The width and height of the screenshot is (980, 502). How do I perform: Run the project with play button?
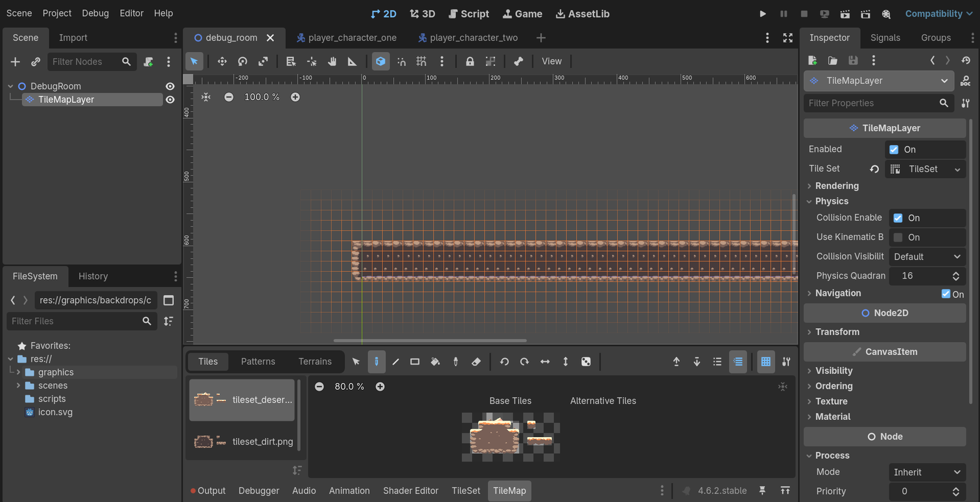coord(763,13)
